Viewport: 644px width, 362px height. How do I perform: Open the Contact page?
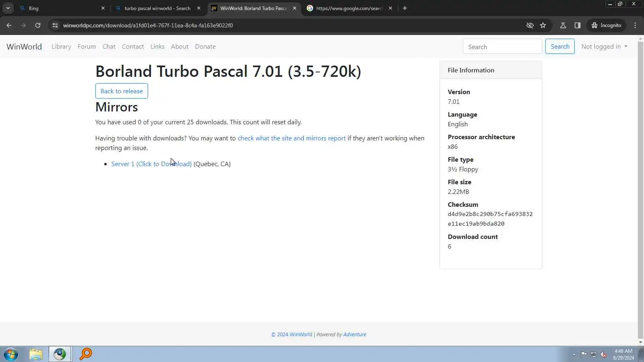(133, 47)
